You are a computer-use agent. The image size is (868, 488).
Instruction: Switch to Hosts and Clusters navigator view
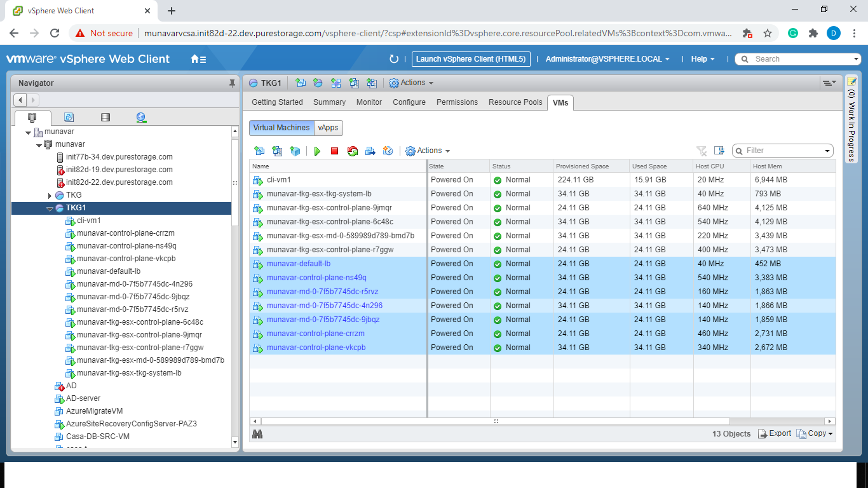click(32, 117)
